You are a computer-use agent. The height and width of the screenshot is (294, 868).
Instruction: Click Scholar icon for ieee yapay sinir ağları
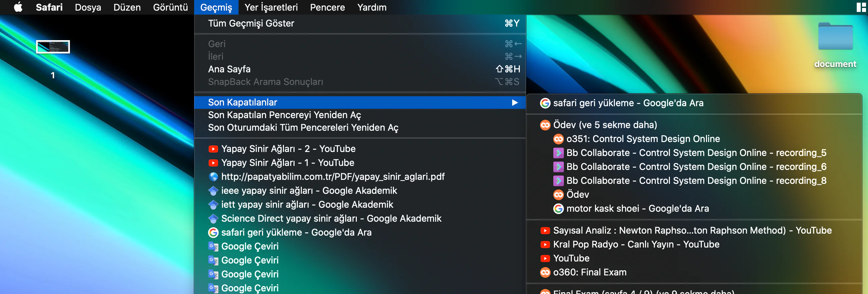(213, 191)
